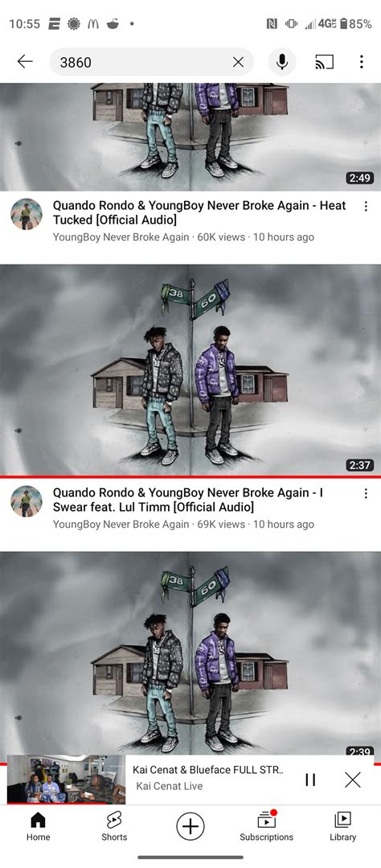Open options menu for I Swear video
This screenshot has height=868, width=381.
click(366, 493)
